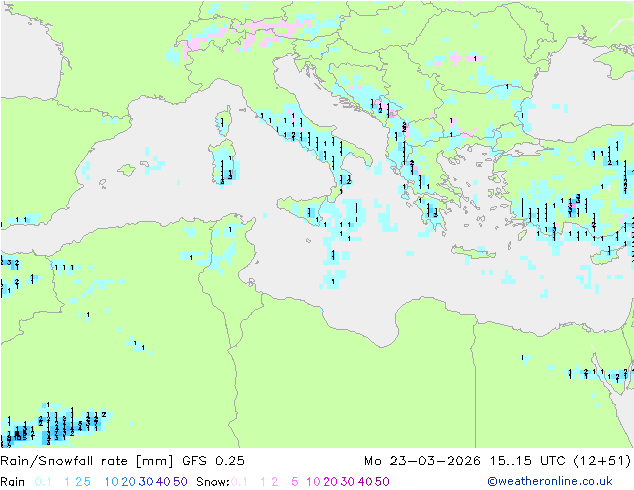Click the rain legend value 10
634x490 pixels.
point(112,482)
